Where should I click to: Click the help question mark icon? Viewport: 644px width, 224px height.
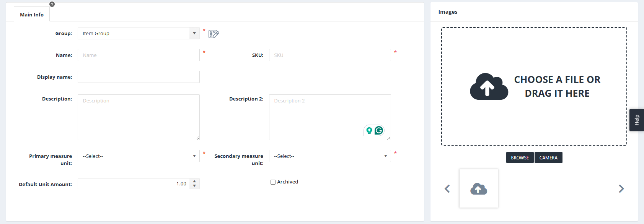52,4
